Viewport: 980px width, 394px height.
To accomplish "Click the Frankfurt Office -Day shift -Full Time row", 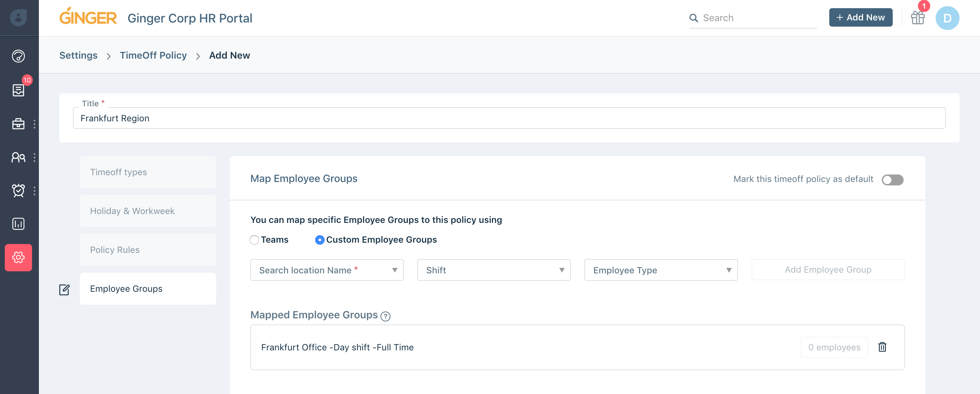I will [577, 347].
